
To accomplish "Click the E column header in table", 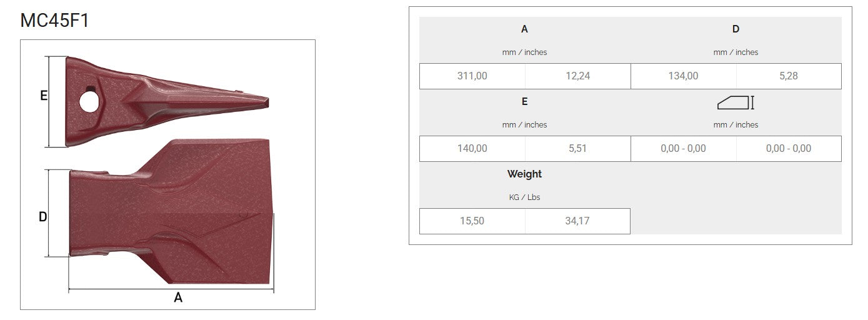I will (524, 101).
